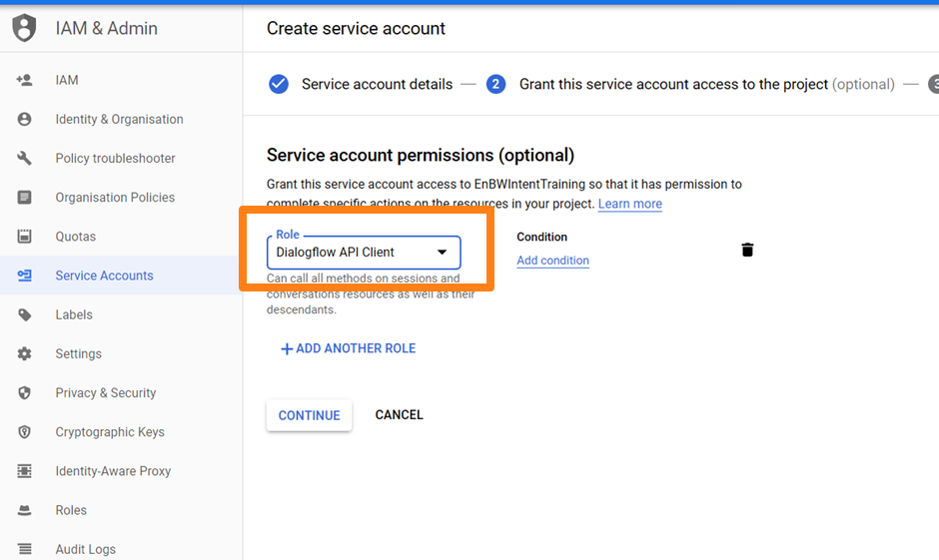
Task: Click the Quotas icon
Action: [25, 237]
